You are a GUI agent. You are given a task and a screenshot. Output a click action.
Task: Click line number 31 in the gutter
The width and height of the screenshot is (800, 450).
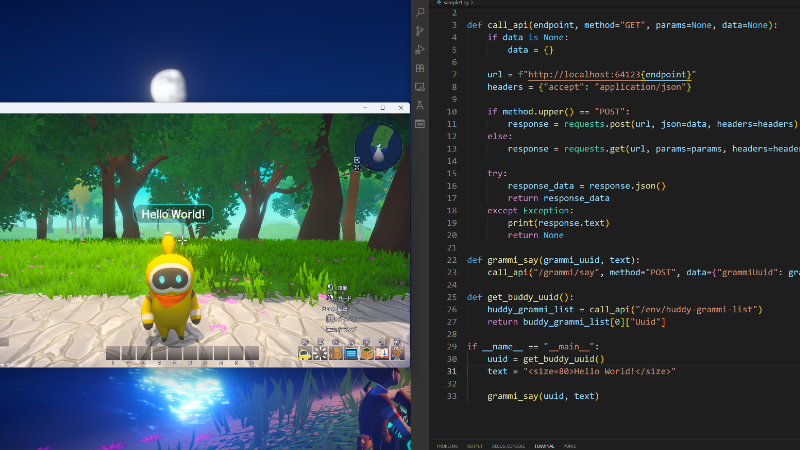[x=452, y=371]
